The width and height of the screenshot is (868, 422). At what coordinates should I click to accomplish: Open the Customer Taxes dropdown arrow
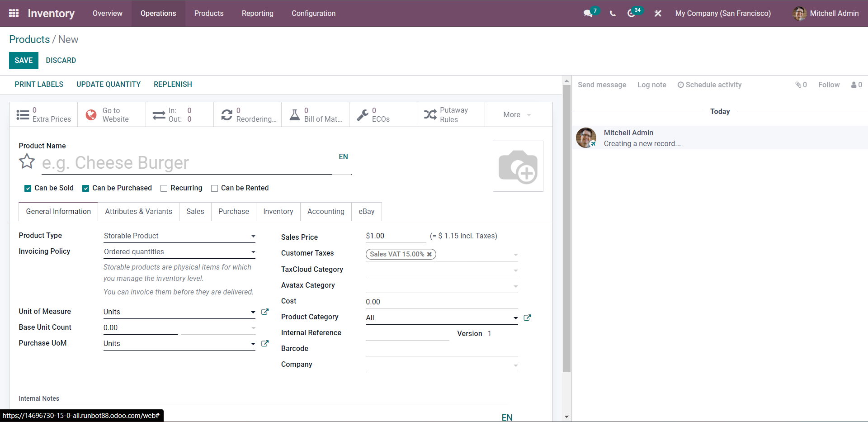(515, 255)
